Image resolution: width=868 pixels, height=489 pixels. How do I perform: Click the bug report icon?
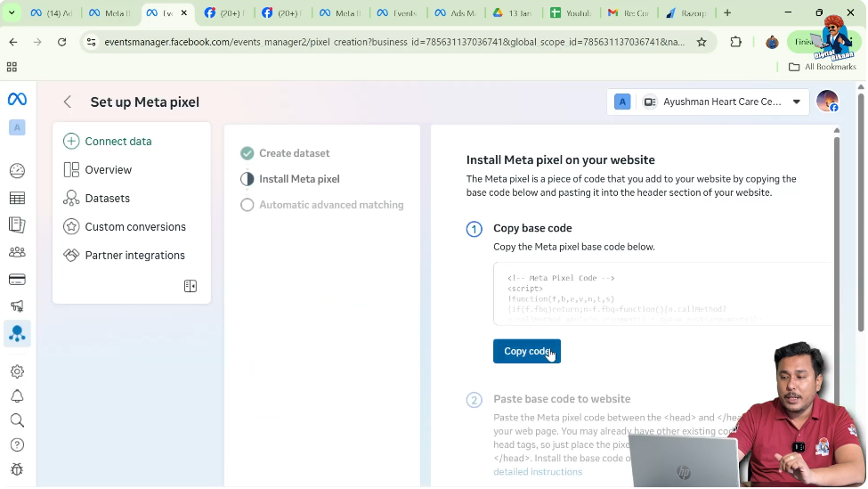point(17,469)
